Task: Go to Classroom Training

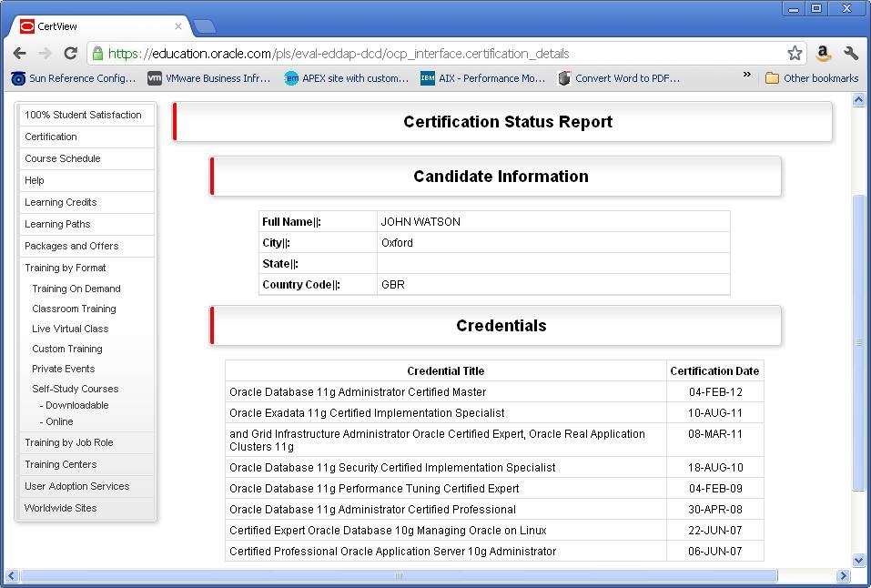Action: [x=74, y=309]
